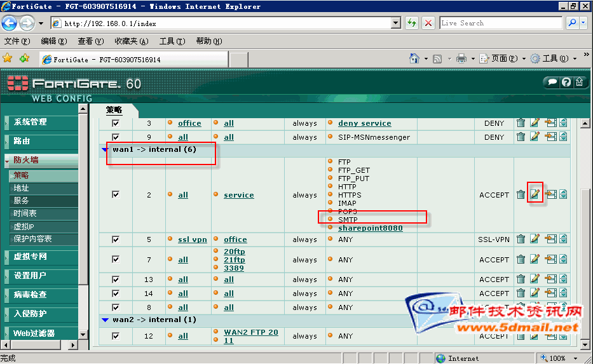
Task: Uncheck the enable box for policy 3
Action: 116,123
